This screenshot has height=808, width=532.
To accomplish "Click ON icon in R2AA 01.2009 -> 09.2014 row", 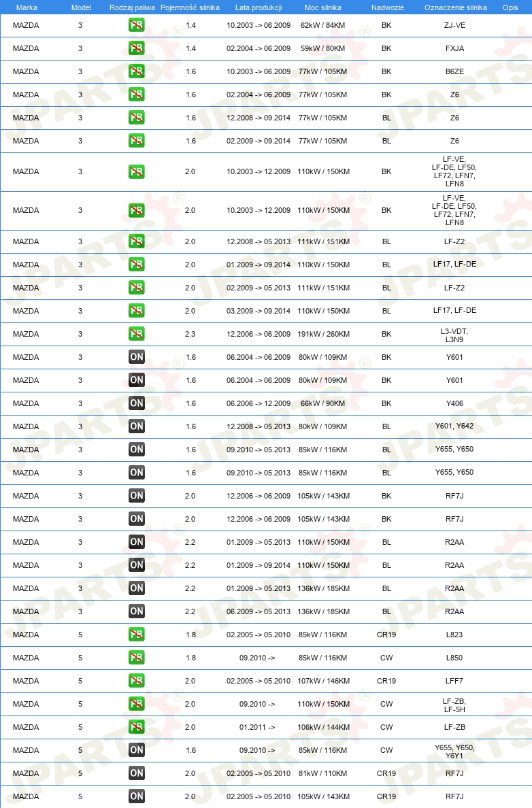I will pyautogui.click(x=137, y=565).
